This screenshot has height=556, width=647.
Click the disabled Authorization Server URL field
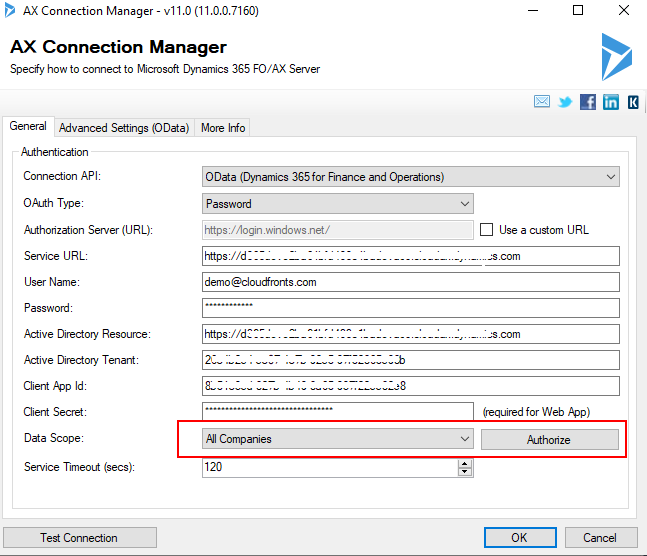point(338,230)
